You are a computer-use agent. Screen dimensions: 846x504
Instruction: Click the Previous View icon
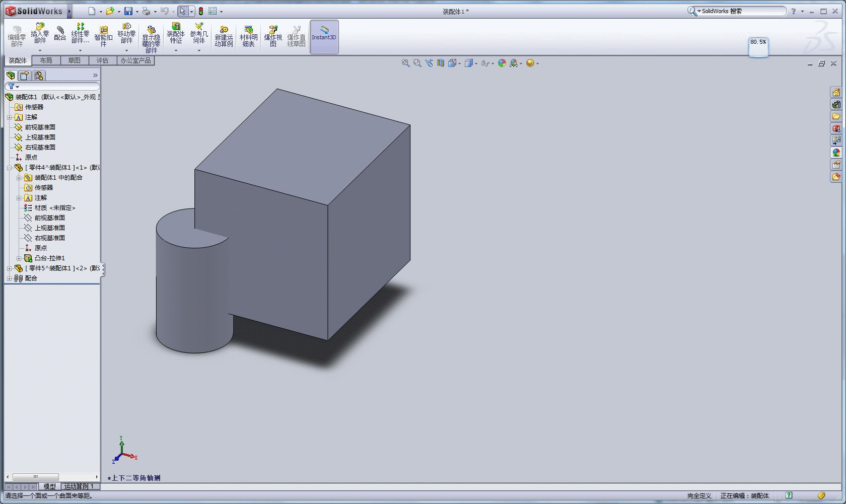pyautogui.click(x=429, y=63)
